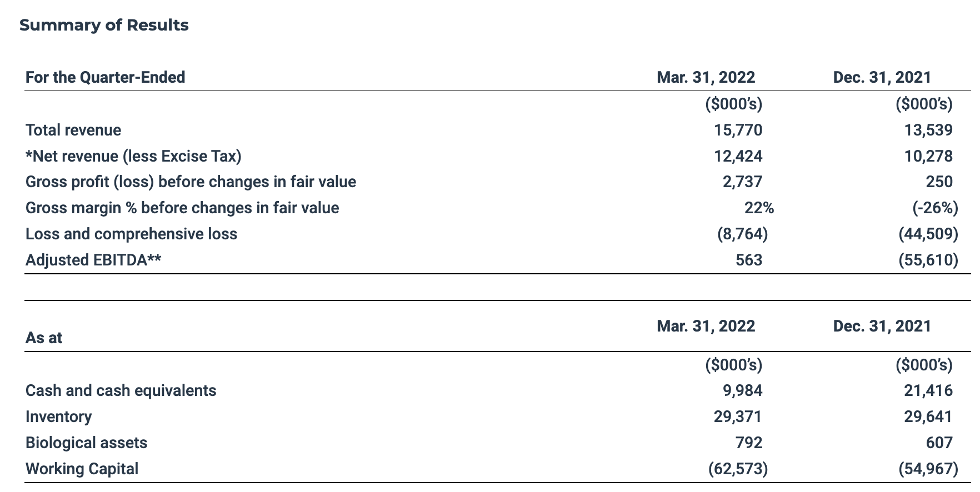Screen dimensions: 980x492
Task: Select Loss and comprehensive loss label
Action: 131,234
